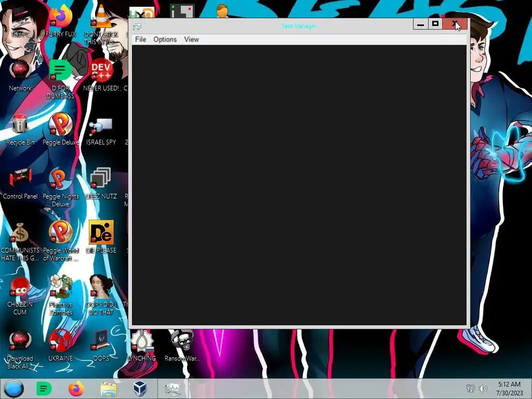Select the UKRAINE radiation-symbol shortcut
532x399 pixels.
[60, 345]
